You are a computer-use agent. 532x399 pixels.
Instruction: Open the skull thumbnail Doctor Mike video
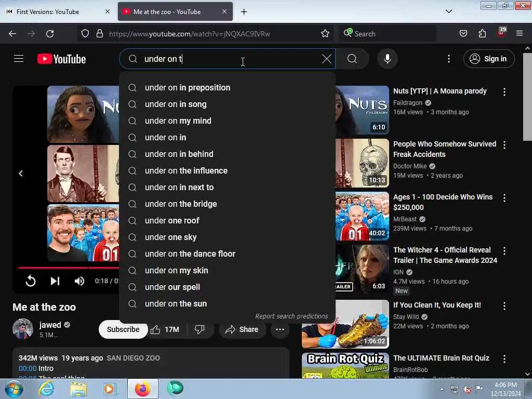[x=362, y=163]
